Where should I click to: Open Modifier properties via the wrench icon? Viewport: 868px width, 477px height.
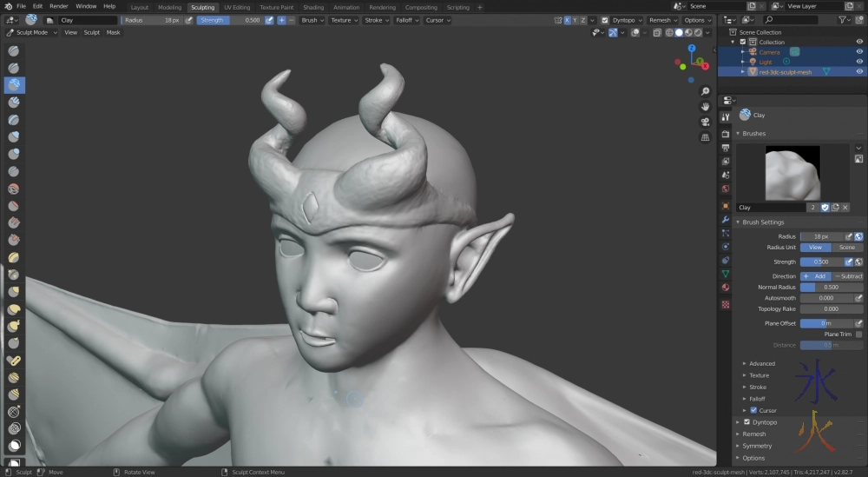coord(726,220)
